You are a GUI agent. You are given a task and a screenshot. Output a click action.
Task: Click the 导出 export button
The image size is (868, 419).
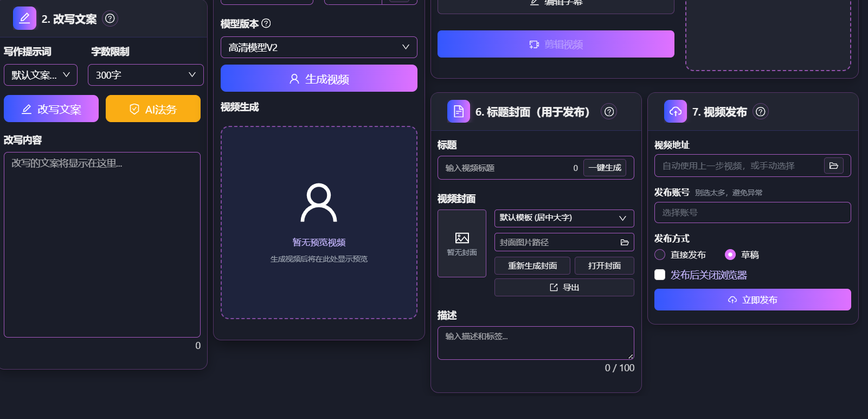[564, 287]
